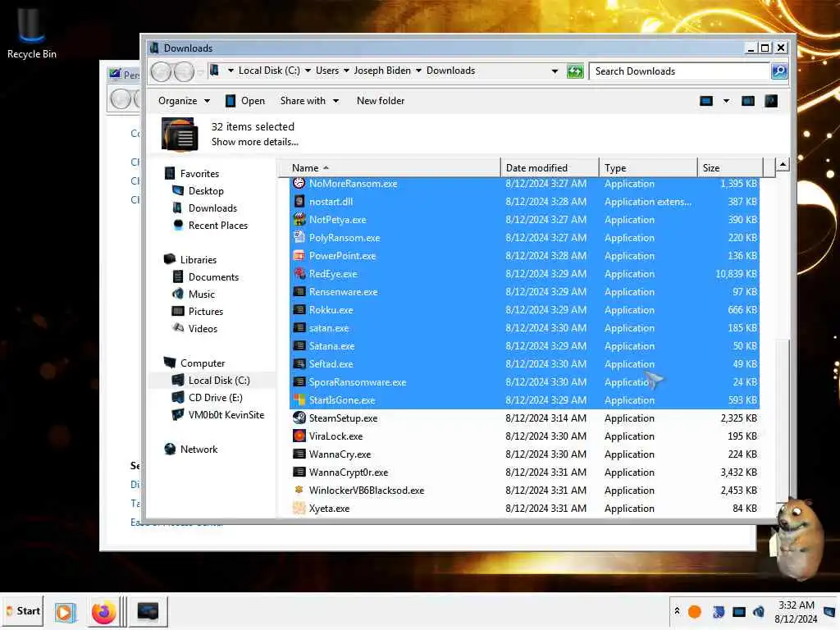This screenshot has width=840, height=630.
Task: Click the volume speaker tray icon
Action: point(759,612)
